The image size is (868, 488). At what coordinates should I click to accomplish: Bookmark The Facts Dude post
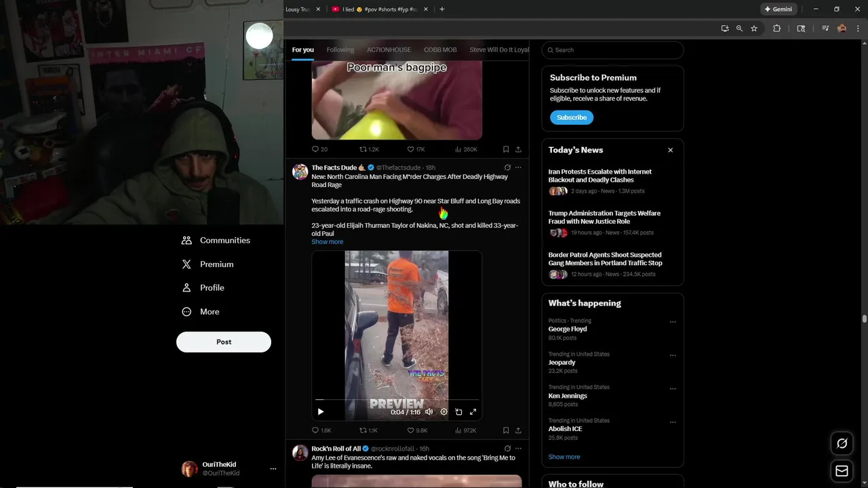(506, 430)
